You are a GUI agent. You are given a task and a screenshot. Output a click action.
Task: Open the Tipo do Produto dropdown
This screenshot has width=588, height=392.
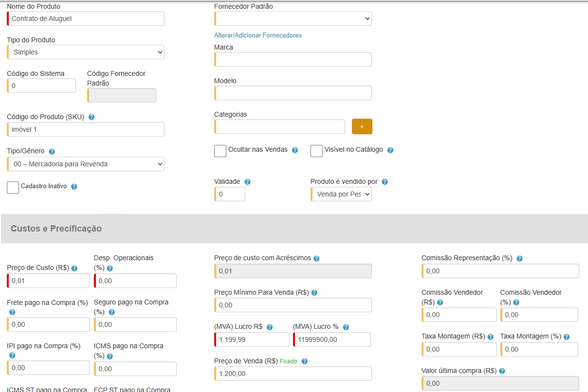86,52
